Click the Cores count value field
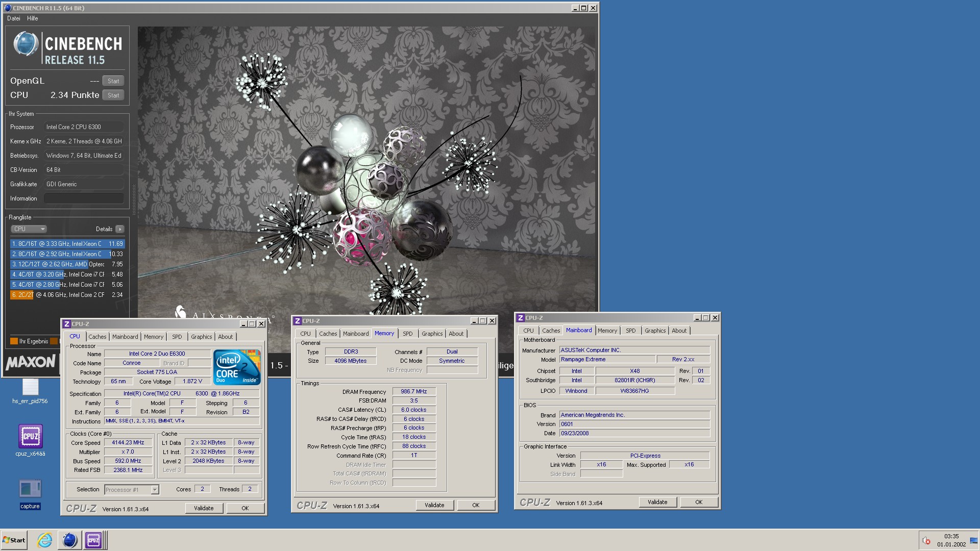This screenshot has height=551, width=980. pos(202,489)
